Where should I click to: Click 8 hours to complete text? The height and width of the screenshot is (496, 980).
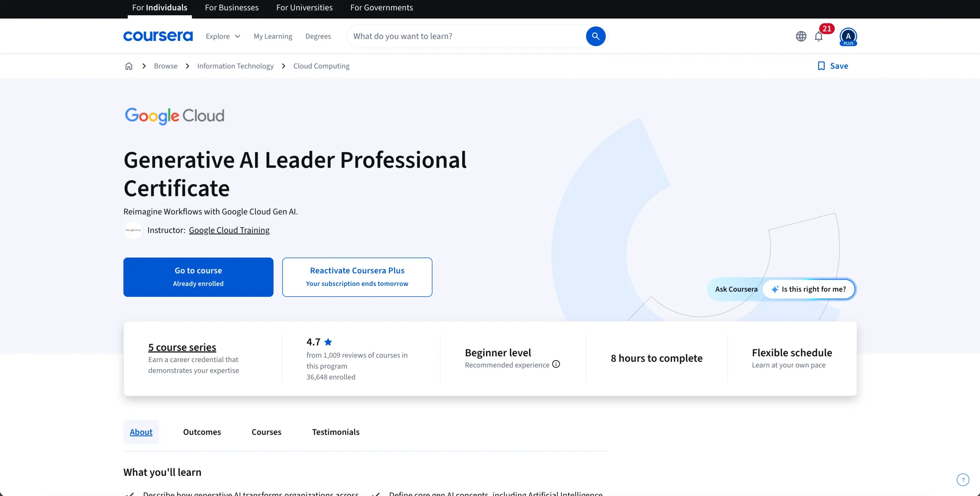point(657,358)
